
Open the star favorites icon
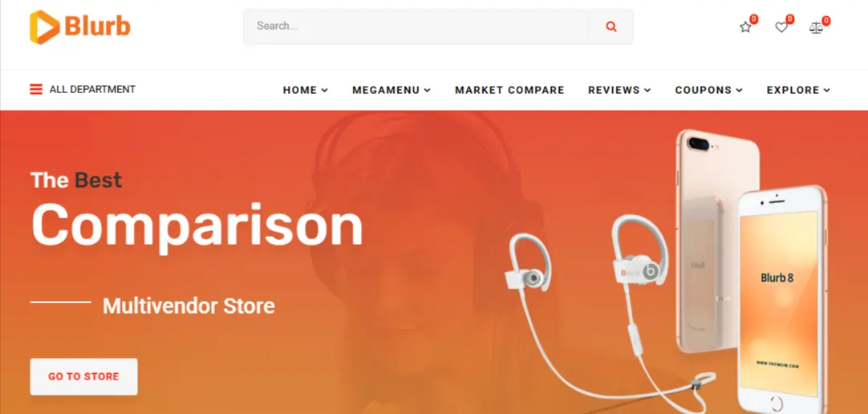[745, 26]
